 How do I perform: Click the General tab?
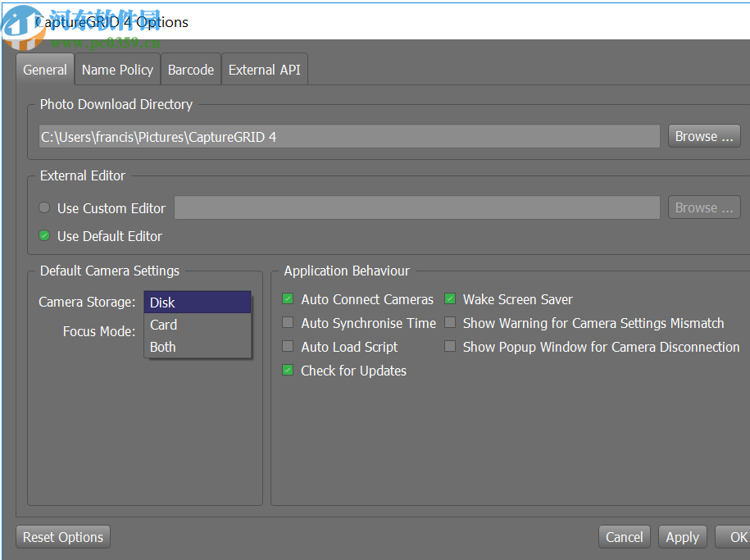tap(45, 70)
